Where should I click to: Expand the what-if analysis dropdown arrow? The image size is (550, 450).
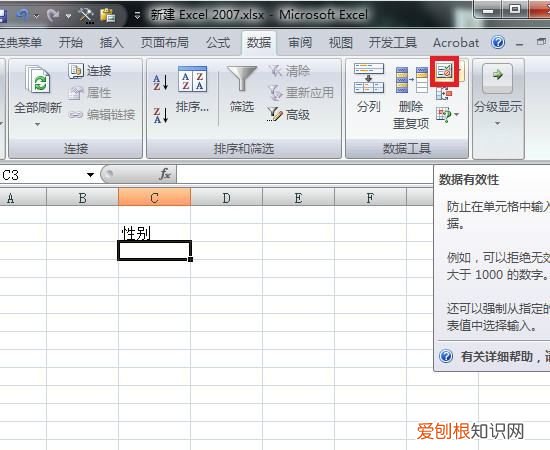[x=457, y=114]
